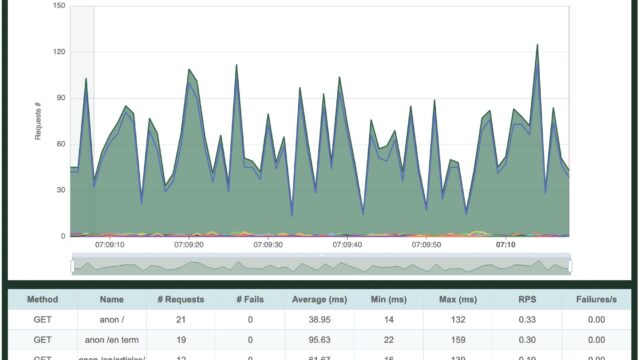This screenshot has width=640, height=360.
Task: Click the right handle of chart range slider
Action: coord(570,266)
